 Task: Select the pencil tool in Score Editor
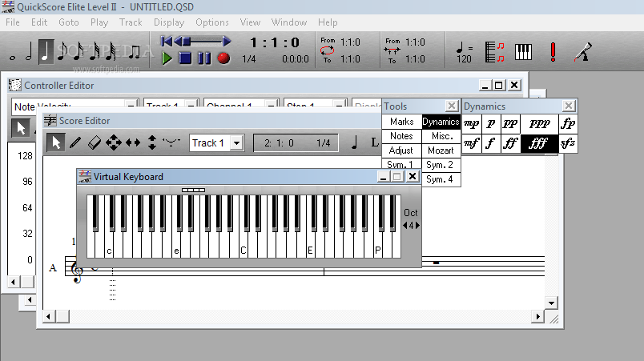[75, 142]
